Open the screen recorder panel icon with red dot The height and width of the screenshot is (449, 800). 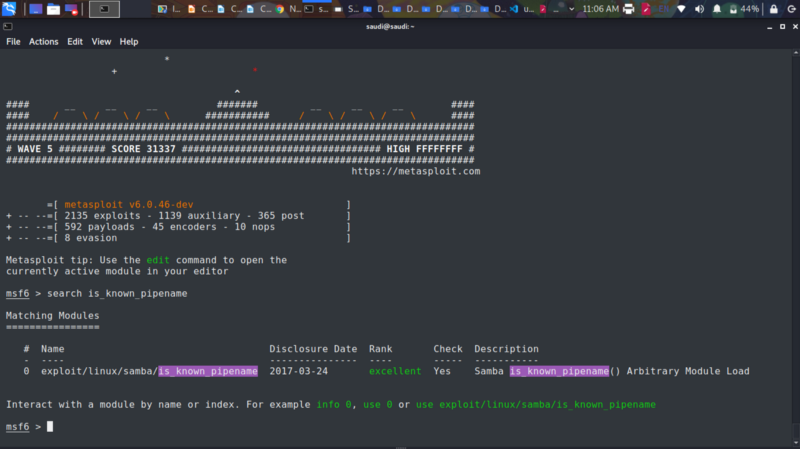click(71, 9)
